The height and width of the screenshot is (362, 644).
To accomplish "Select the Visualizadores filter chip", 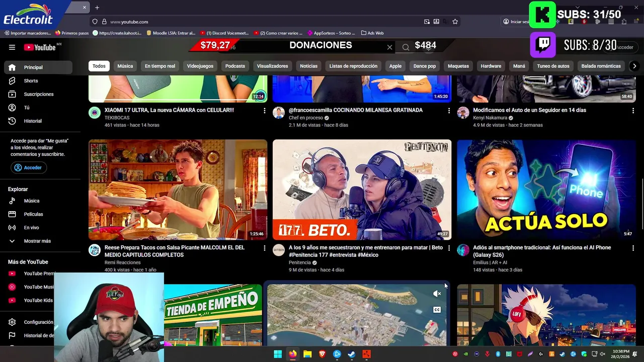I will [272, 66].
